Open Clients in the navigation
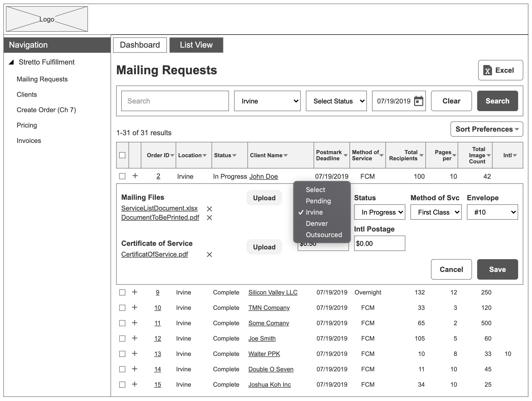Viewport: 532px width, 401px height. [x=27, y=94]
